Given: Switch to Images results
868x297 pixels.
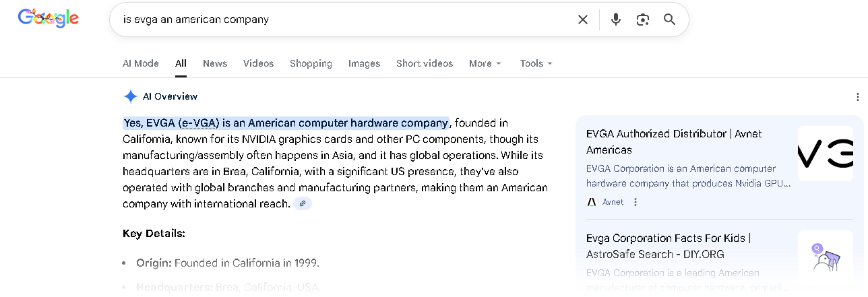Looking at the screenshot, I should 364,63.
